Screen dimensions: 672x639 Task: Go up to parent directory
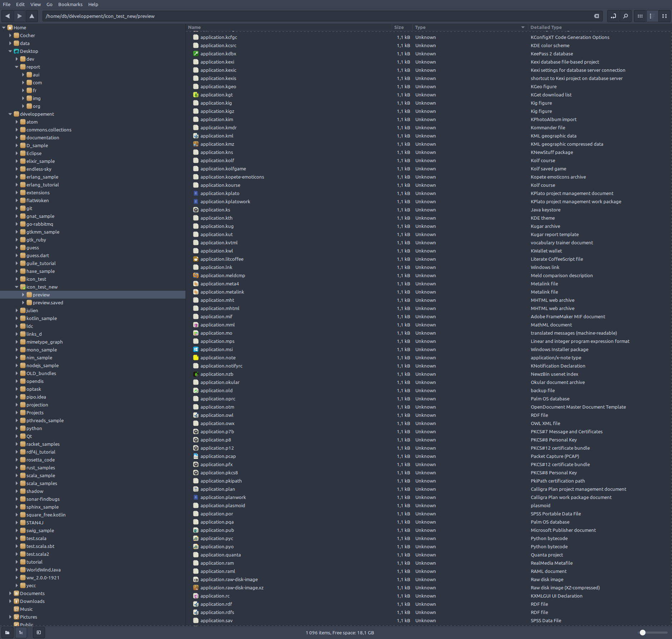(x=32, y=16)
